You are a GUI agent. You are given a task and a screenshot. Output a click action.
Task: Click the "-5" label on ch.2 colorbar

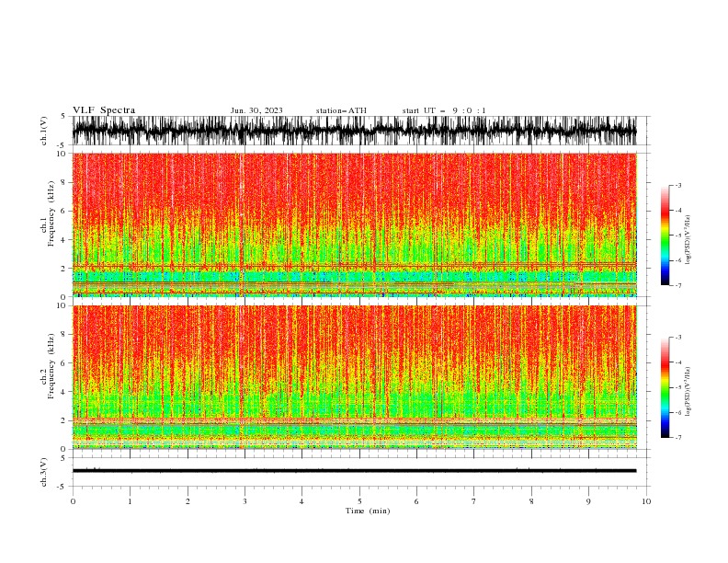(x=678, y=387)
